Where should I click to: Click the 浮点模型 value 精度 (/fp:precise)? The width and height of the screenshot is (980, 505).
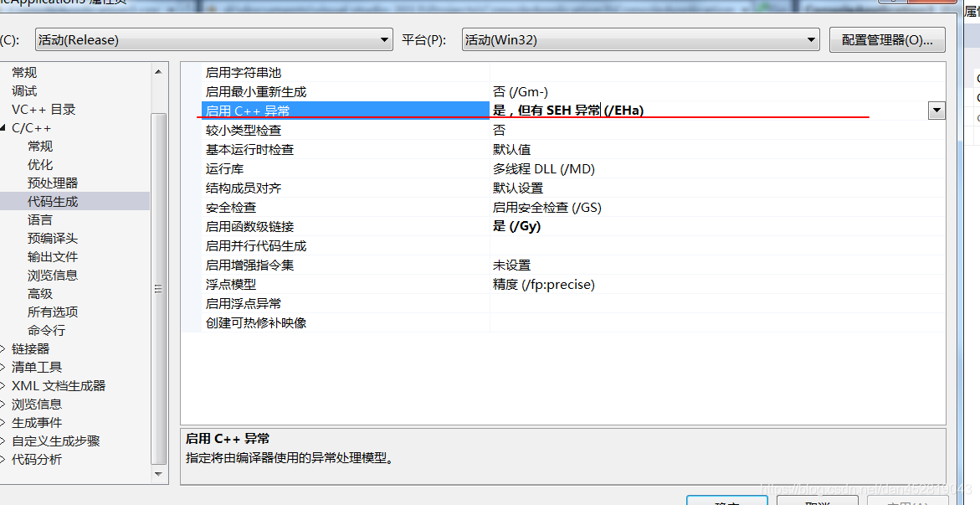tap(544, 284)
